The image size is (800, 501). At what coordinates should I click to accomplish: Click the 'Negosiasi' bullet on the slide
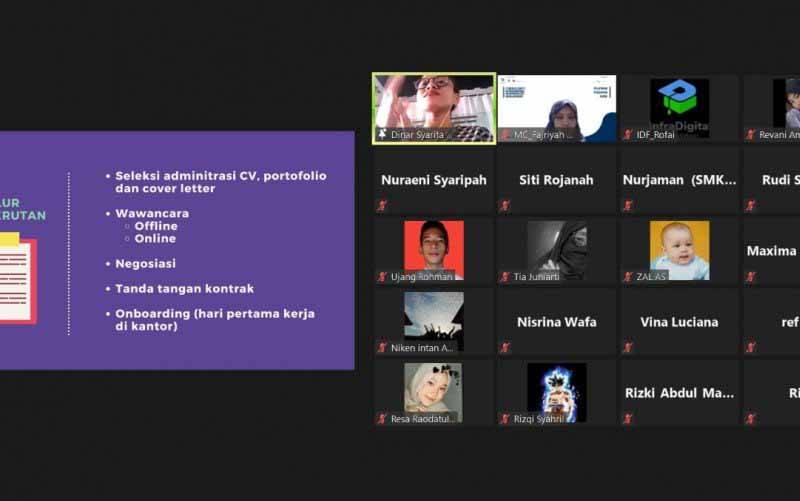[x=145, y=264]
